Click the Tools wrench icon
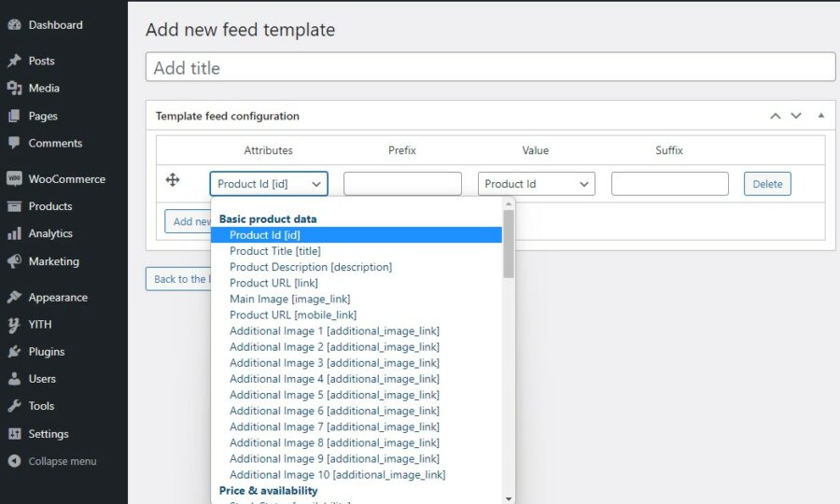 [14, 406]
